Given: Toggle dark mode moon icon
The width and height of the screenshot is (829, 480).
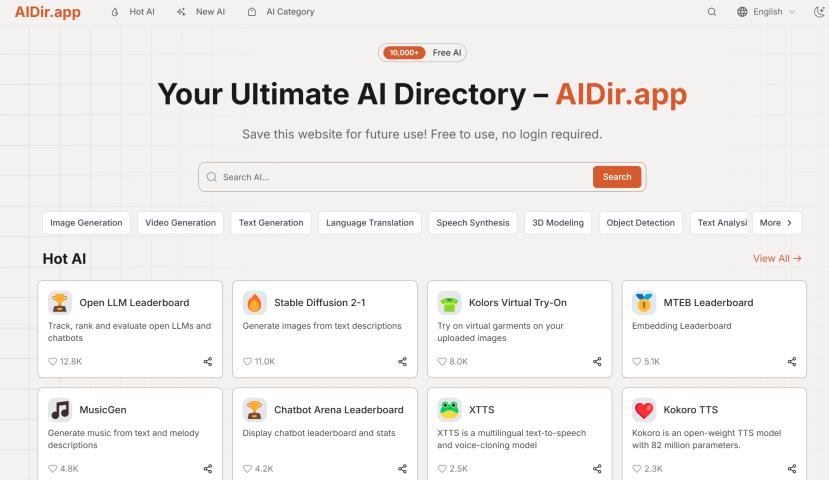Looking at the screenshot, I should coord(819,12).
